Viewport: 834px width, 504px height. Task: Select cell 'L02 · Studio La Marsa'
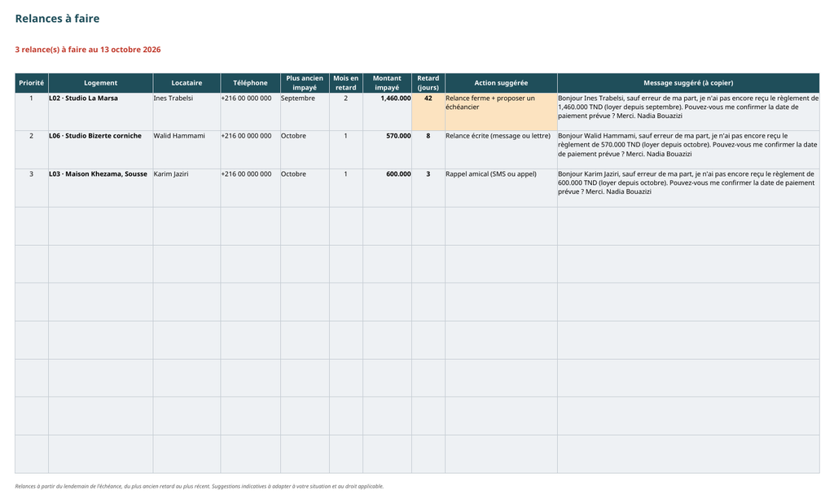point(100,112)
